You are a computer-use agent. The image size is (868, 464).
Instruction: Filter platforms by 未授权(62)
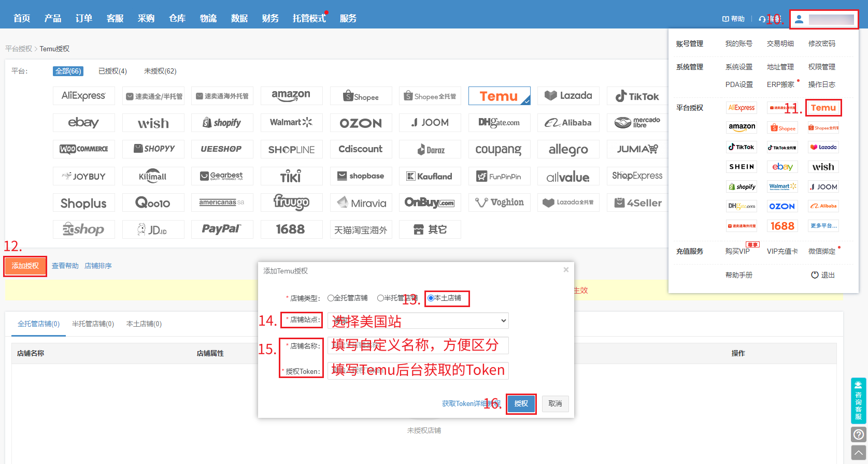click(x=160, y=71)
